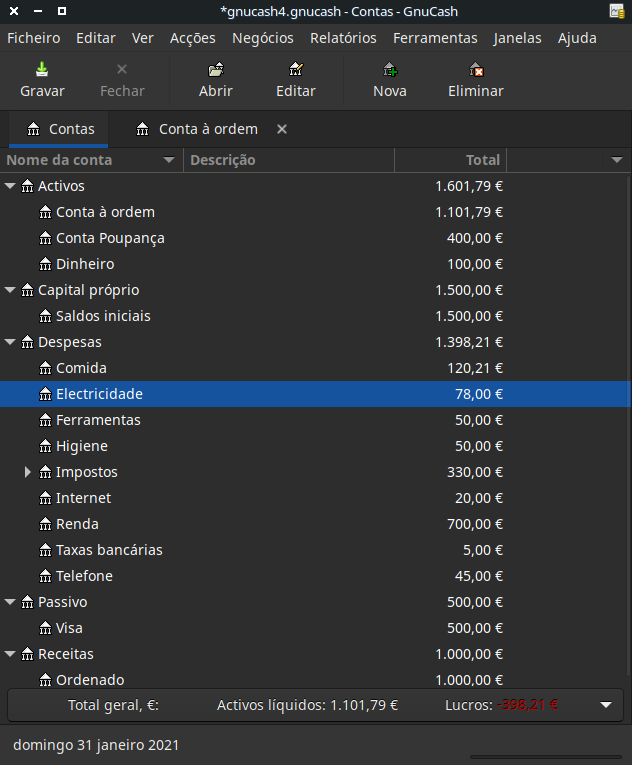Open the Ferramentas menu
Image resolution: width=632 pixels, height=765 pixels.
tap(435, 38)
